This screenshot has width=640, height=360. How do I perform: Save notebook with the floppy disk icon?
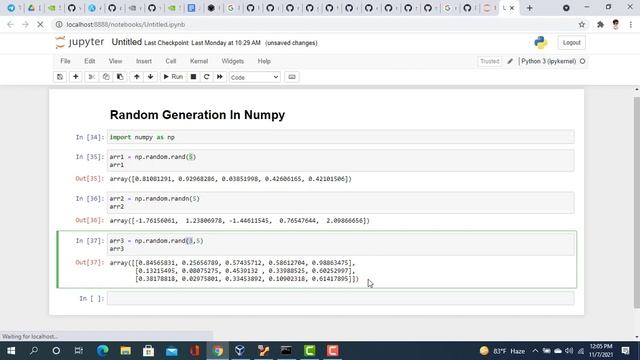tap(60, 77)
